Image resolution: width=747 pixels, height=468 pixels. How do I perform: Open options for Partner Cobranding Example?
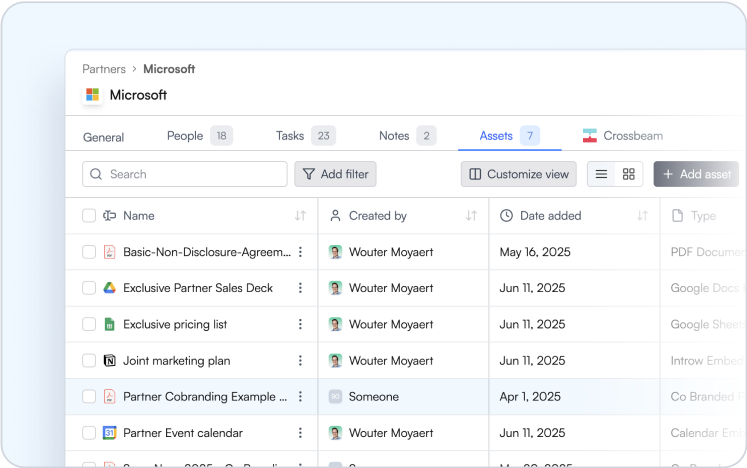pyautogui.click(x=300, y=397)
